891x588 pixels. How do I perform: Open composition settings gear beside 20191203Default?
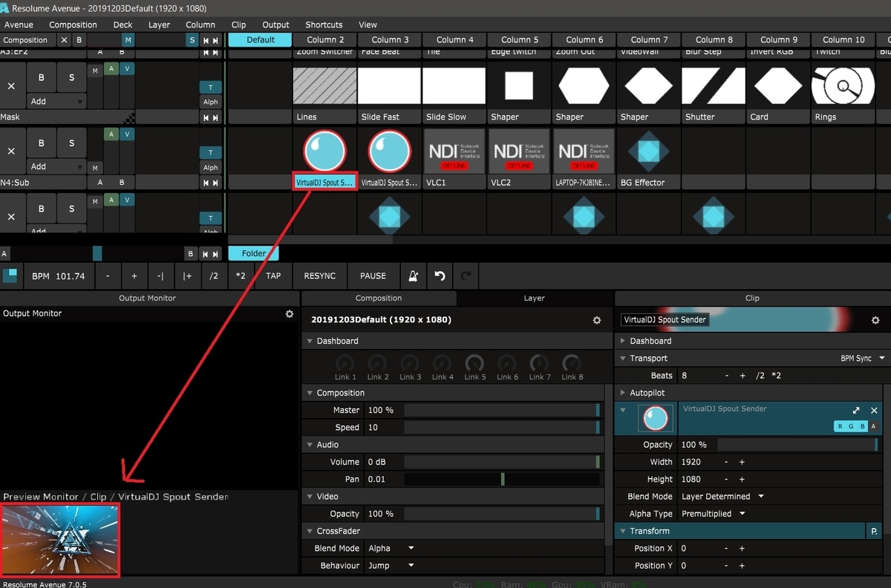pos(596,320)
